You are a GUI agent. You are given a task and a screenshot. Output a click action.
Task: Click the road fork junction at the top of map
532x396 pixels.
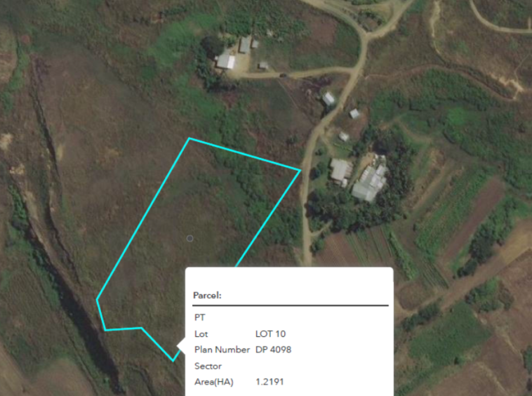(364, 34)
